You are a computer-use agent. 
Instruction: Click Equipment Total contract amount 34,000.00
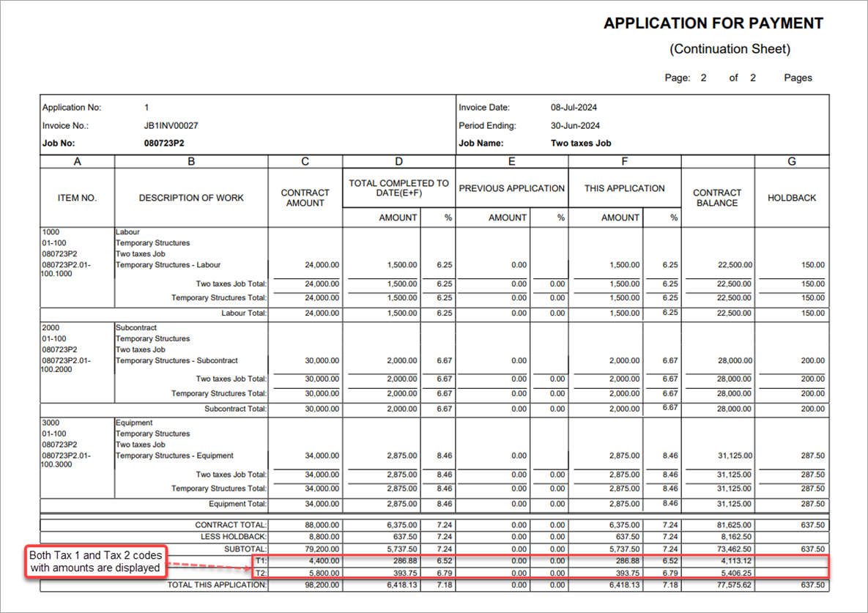[x=322, y=504]
